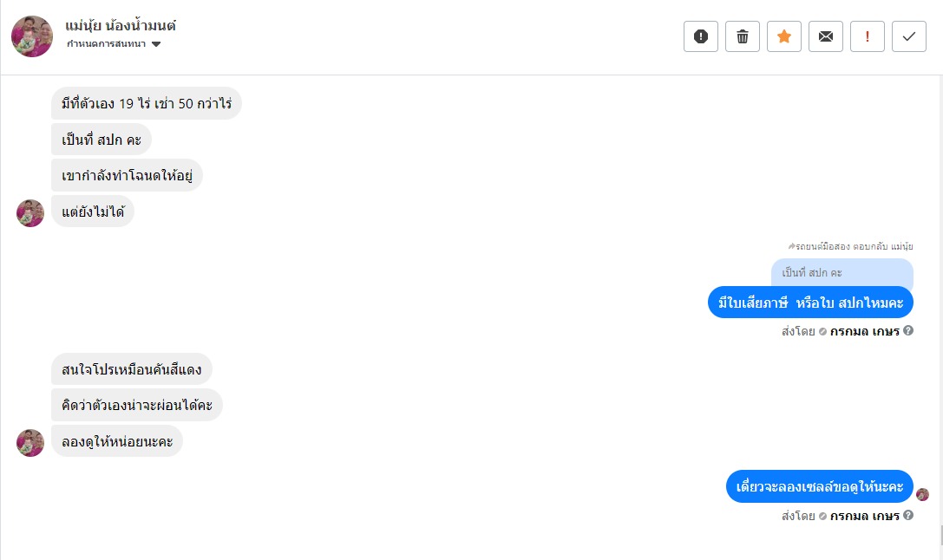Click the contact name แม่นุ้ย น้องน้ำมนต์
Viewport: 943px width, 560px height.
pyautogui.click(x=121, y=26)
